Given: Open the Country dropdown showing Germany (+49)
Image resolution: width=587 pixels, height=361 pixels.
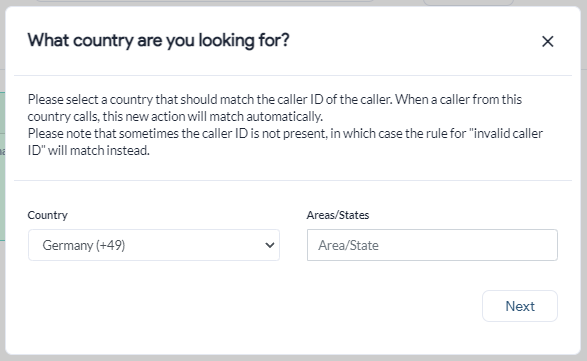Looking at the screenshot, I should point(154,245).
